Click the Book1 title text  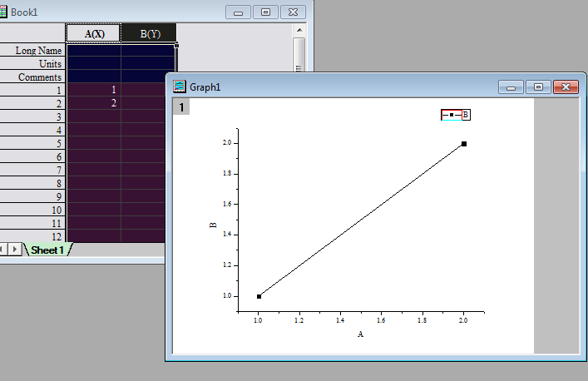(x=24, y=12)
